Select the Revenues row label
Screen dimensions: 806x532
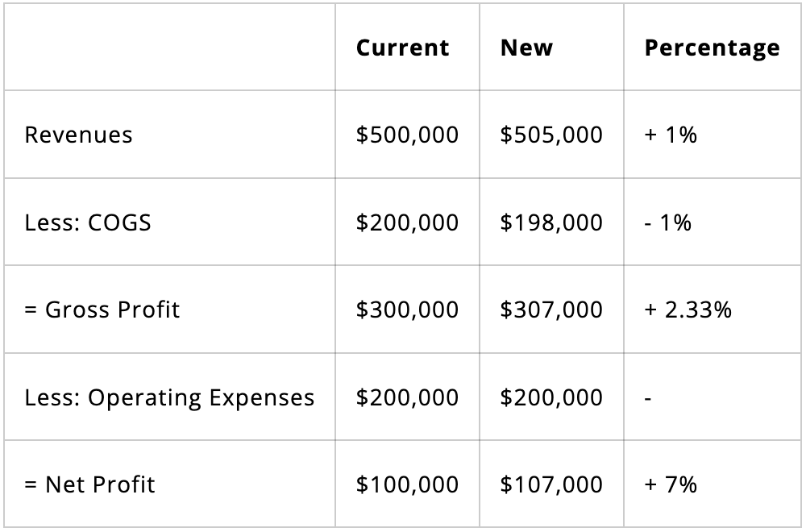pos(78,135)
